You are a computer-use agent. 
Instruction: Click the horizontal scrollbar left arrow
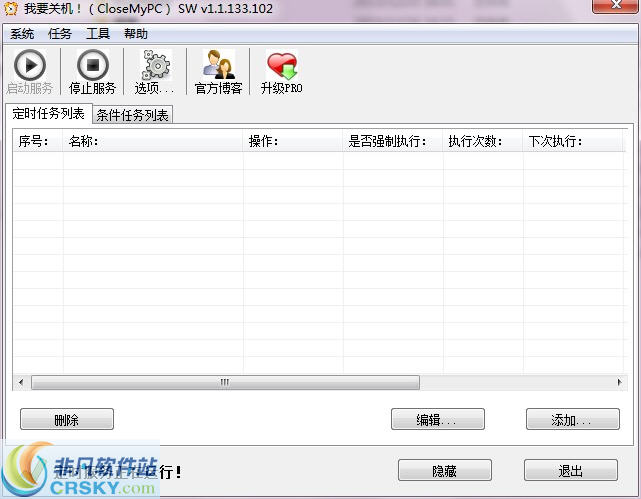coord(21,382)
